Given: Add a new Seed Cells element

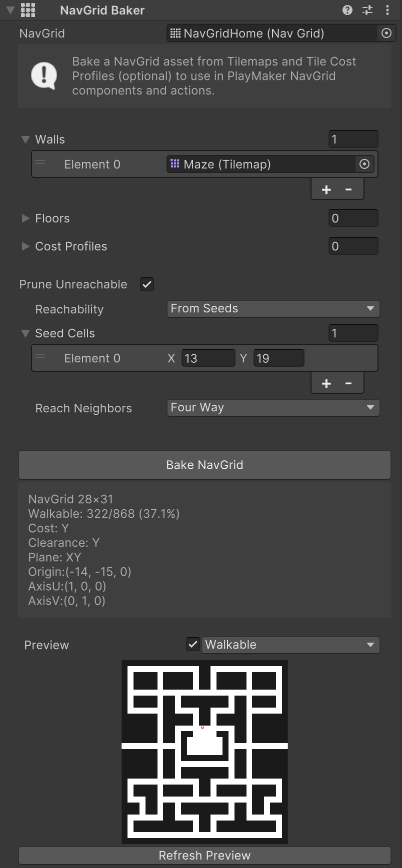Looking at the screenshot, I should click(326, 383).
